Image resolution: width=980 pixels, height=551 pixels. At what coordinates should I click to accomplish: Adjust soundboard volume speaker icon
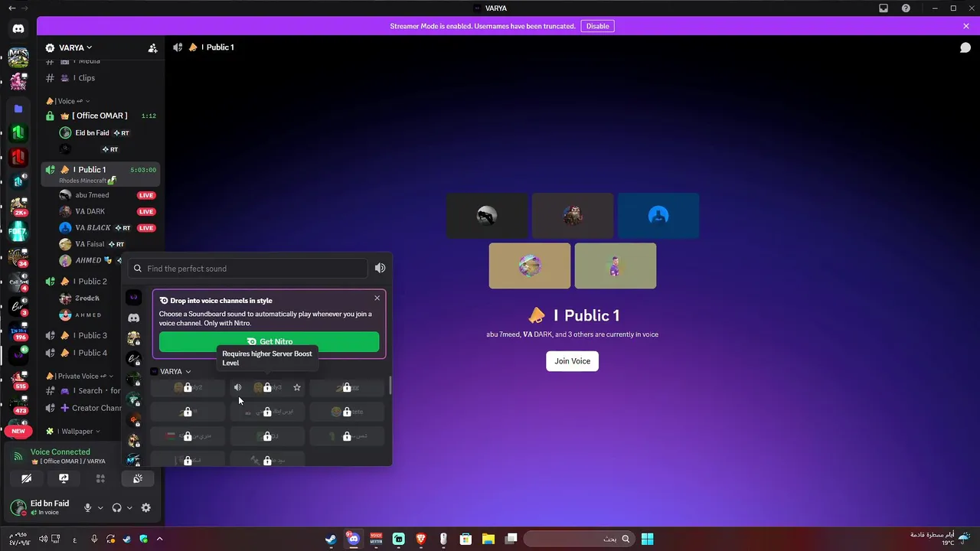(380, 268)
